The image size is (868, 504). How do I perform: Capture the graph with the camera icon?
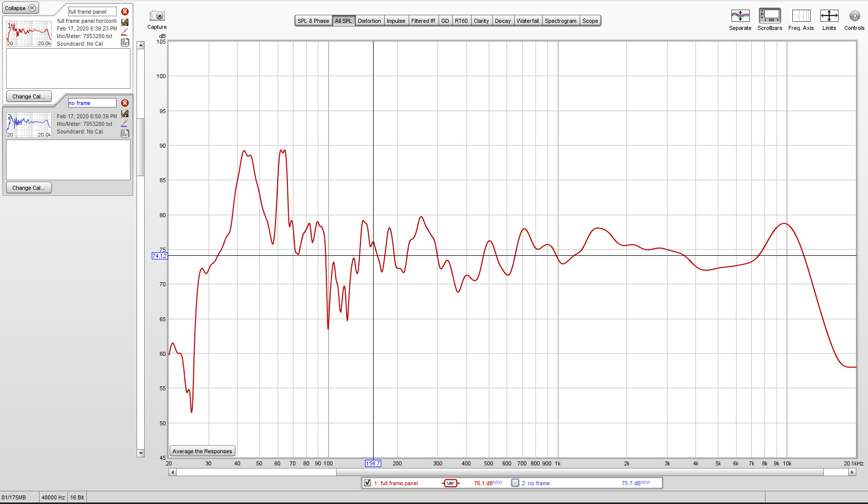point(157,16)
